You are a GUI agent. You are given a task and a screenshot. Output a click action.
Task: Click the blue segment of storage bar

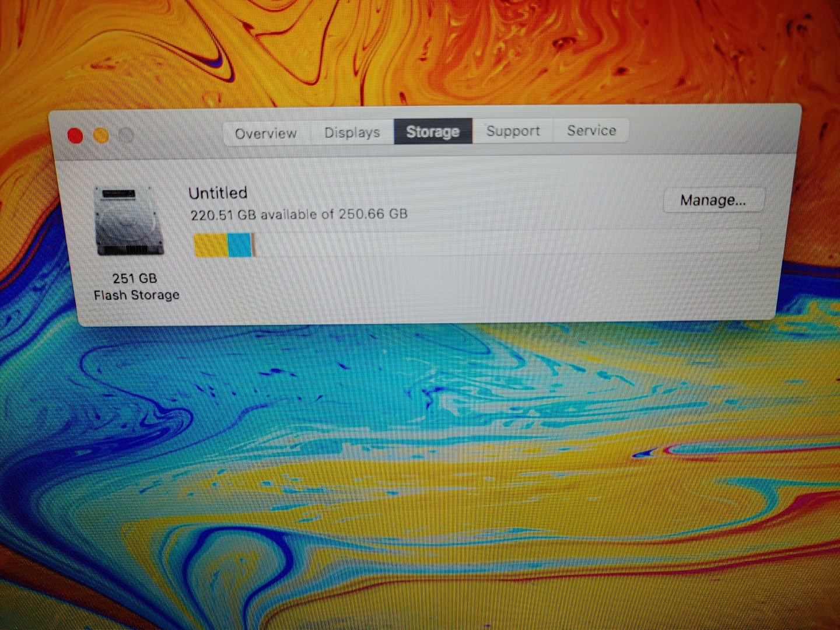pos(239,245)
